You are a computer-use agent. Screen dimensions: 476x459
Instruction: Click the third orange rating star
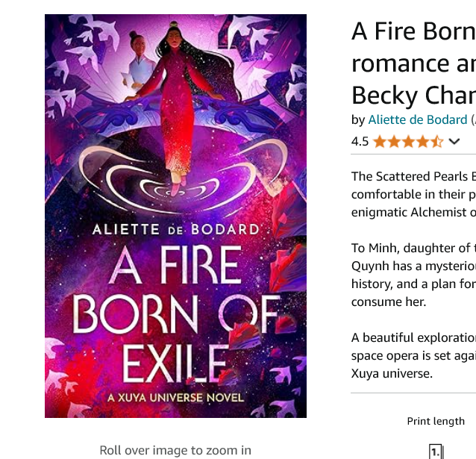408,142
